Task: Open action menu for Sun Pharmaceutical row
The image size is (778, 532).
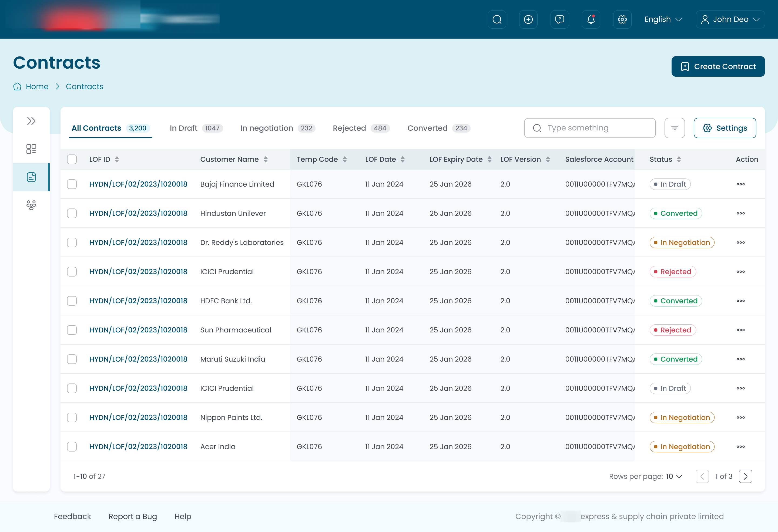Action: coord(740,330)
